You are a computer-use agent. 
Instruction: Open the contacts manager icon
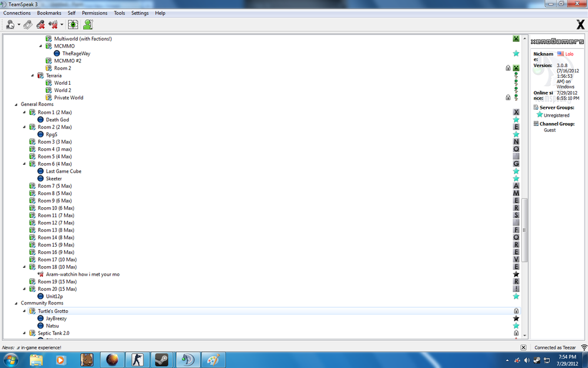[x=88, y=25]
